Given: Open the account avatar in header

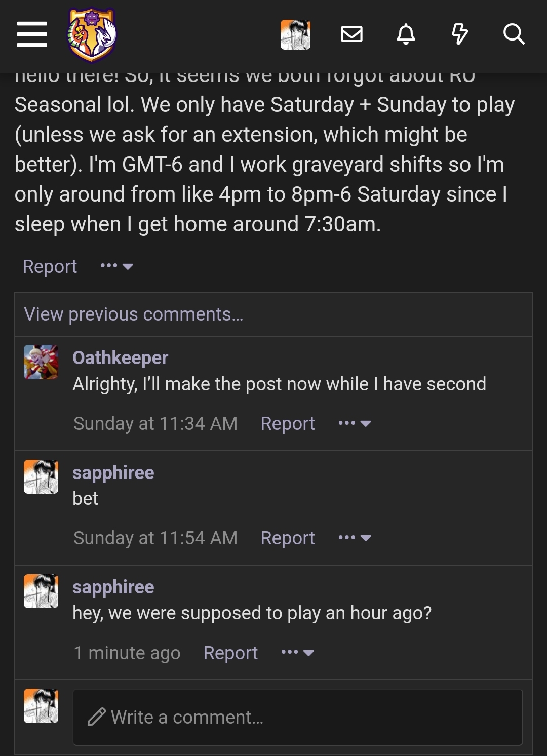Looking at the screenshot, I should (x=295, y=34).
